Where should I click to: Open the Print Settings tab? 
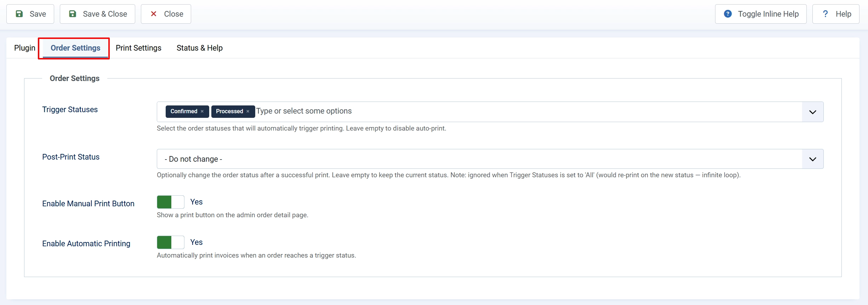(138, 48)
